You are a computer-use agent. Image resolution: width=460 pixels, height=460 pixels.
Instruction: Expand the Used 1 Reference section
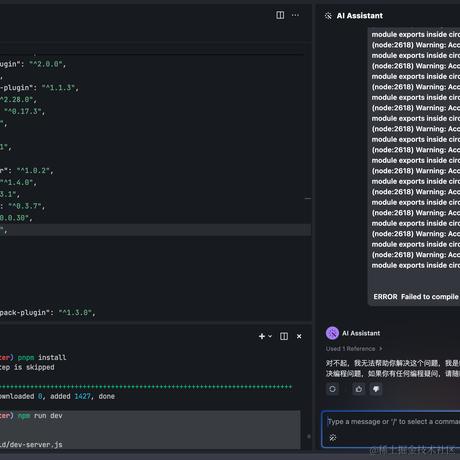click(354, 349)
